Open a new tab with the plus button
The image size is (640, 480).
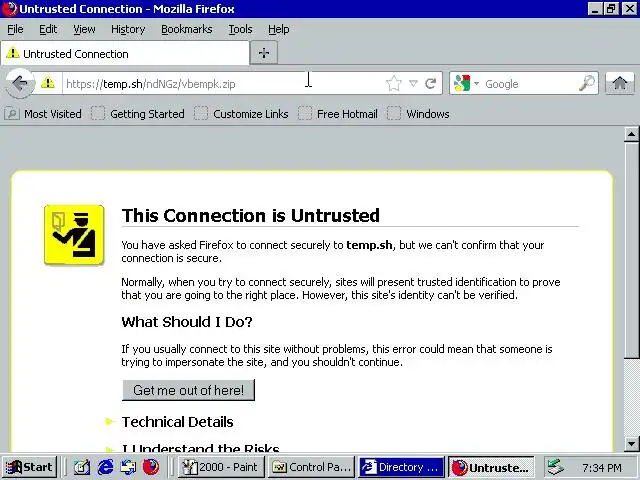264,53
